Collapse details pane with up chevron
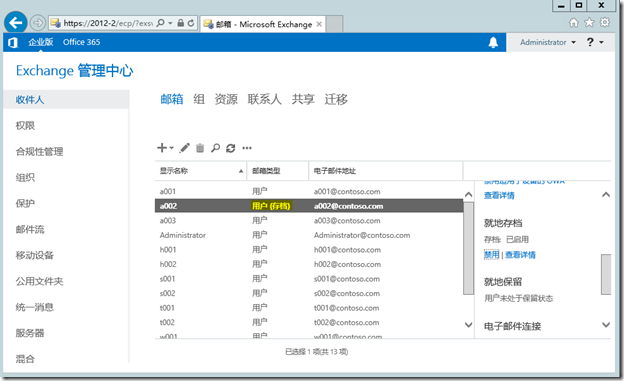This screenshot has width=624, height=381. click(606, 195)
